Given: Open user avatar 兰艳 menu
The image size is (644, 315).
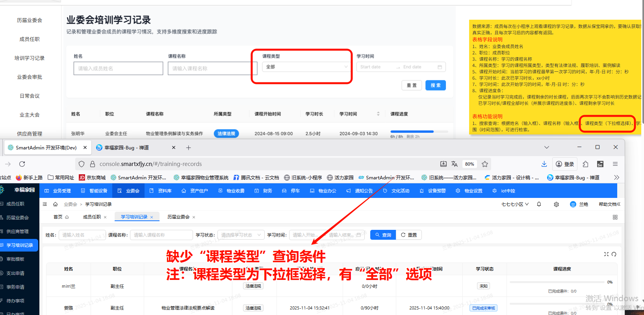Looking at the screenshot, I should pos(579,204).
